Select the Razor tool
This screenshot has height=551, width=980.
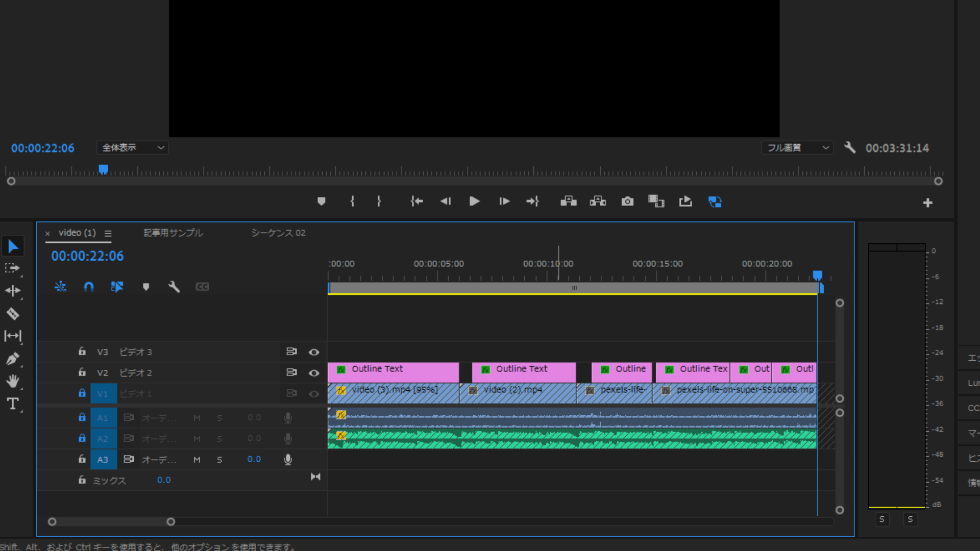13,314
